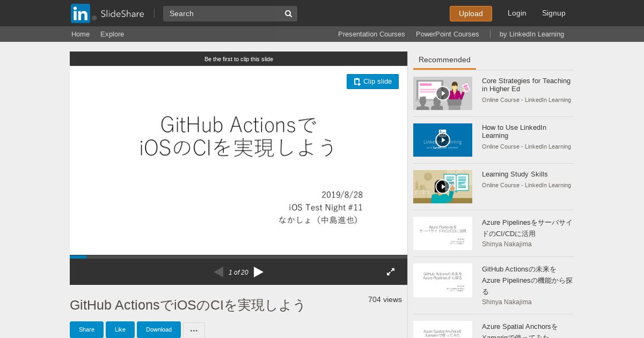Image resolution: width=644 pixels, height=338 pixels.
Task: Click the presentation title heading below player
Action: [x=187, y=305]
